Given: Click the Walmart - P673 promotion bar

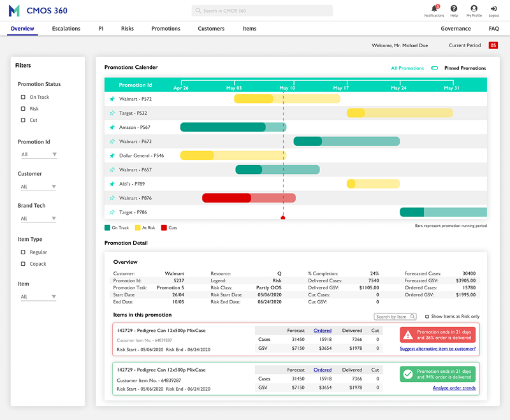Looking at the screenshot, I should (347, 141).
